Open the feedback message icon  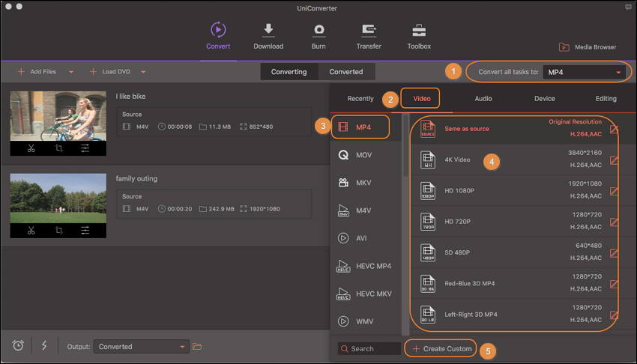(x=628, y=7)
